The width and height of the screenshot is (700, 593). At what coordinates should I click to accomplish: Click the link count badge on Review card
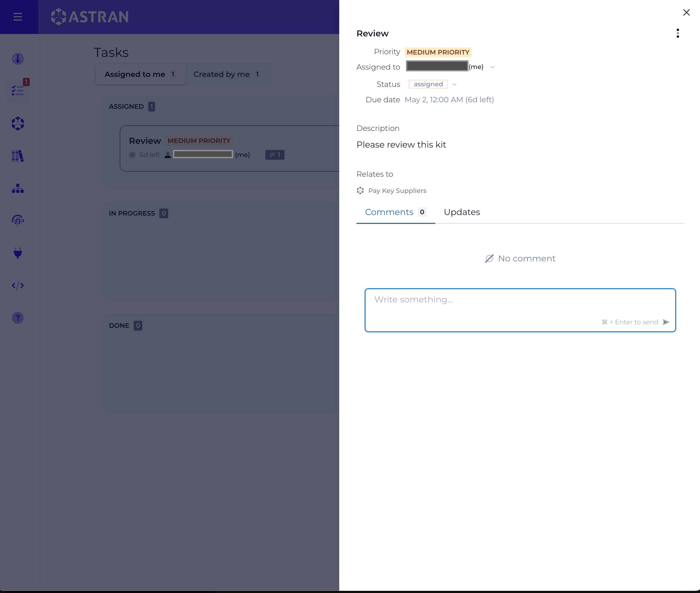pos(275,155)
